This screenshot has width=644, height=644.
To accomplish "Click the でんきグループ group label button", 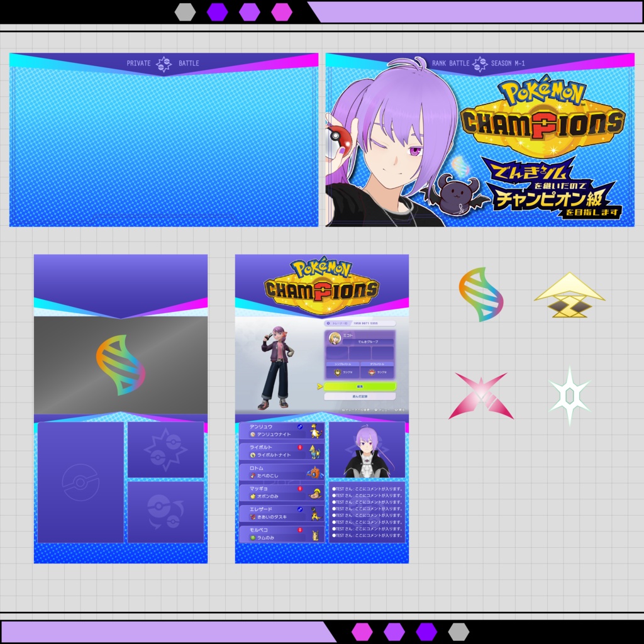I will tap(368, 341).
